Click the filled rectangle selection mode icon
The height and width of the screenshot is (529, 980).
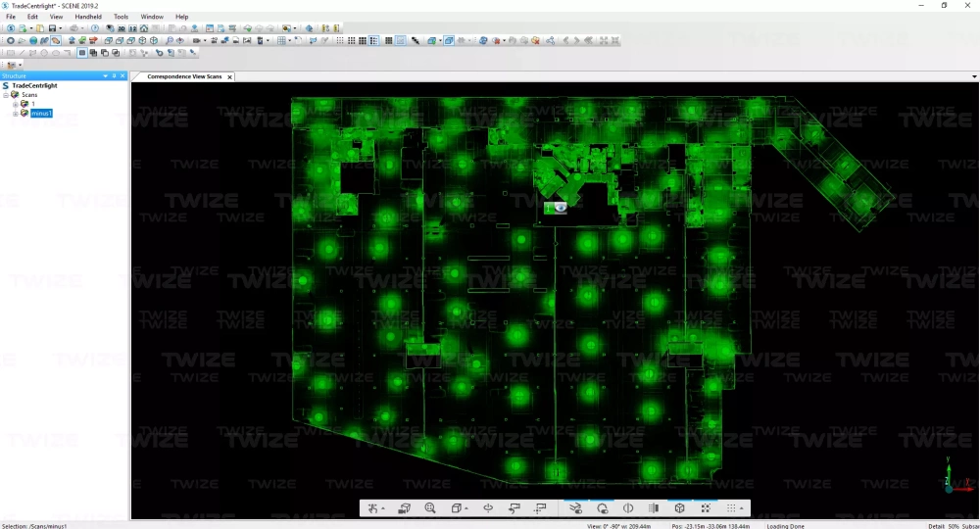tap(82, 53)
